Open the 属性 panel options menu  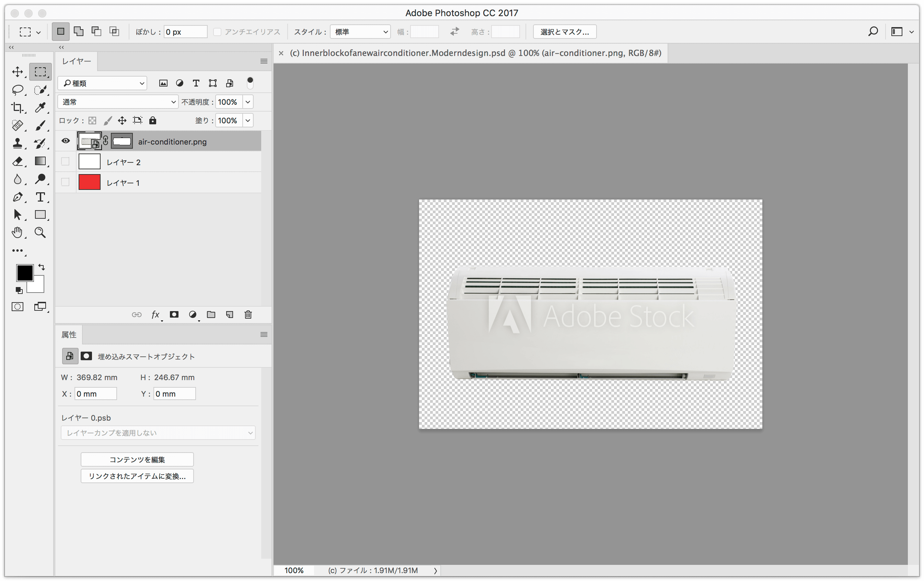264,334
